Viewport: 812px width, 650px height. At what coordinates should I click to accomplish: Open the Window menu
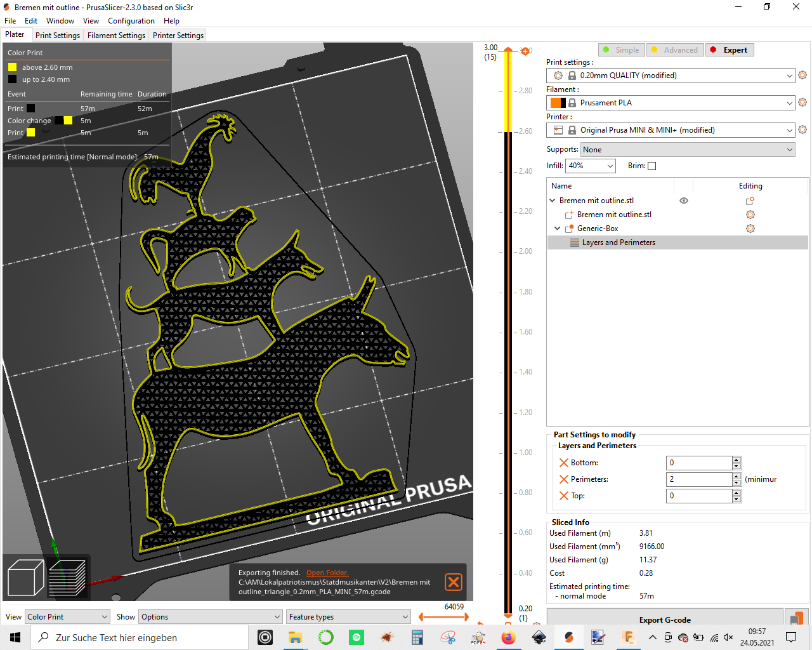click(60, 21)
